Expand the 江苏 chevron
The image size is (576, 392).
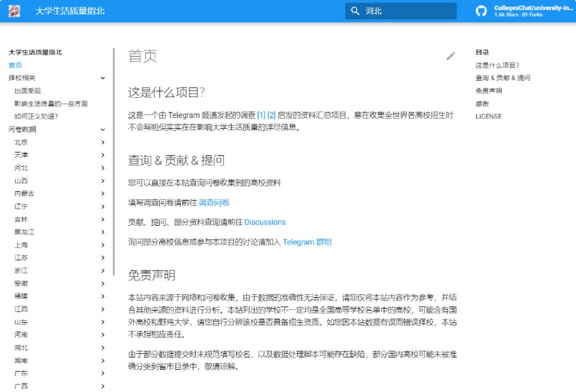pos(103,257)
